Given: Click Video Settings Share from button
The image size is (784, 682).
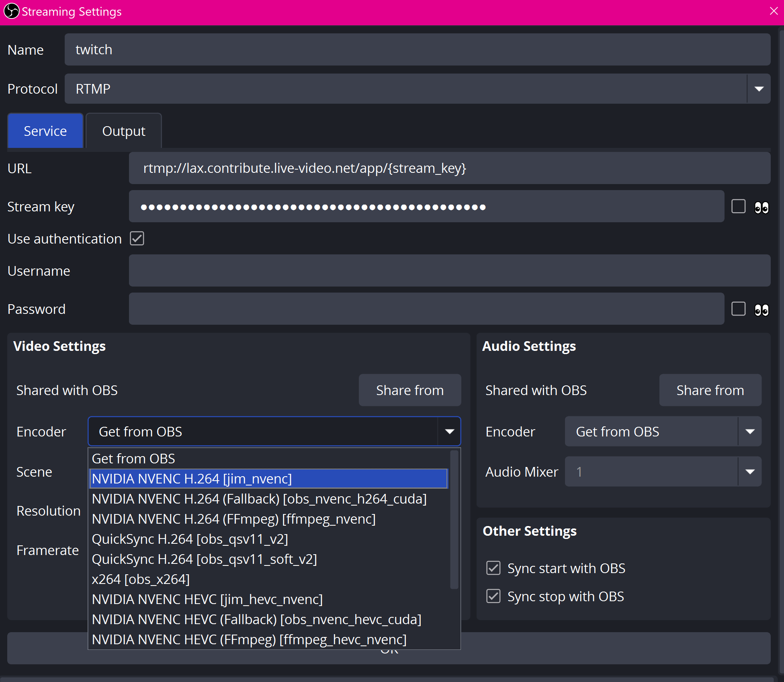Looking at the screenshot, I should pos(410,390).
